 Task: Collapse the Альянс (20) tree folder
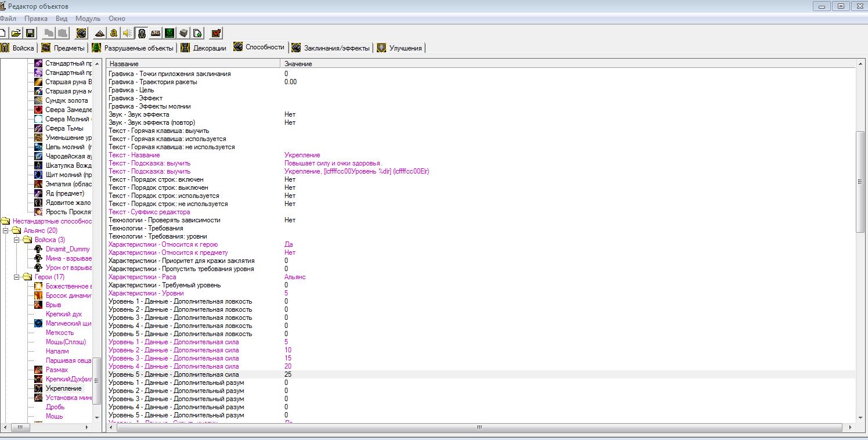(x=6, y=230)
